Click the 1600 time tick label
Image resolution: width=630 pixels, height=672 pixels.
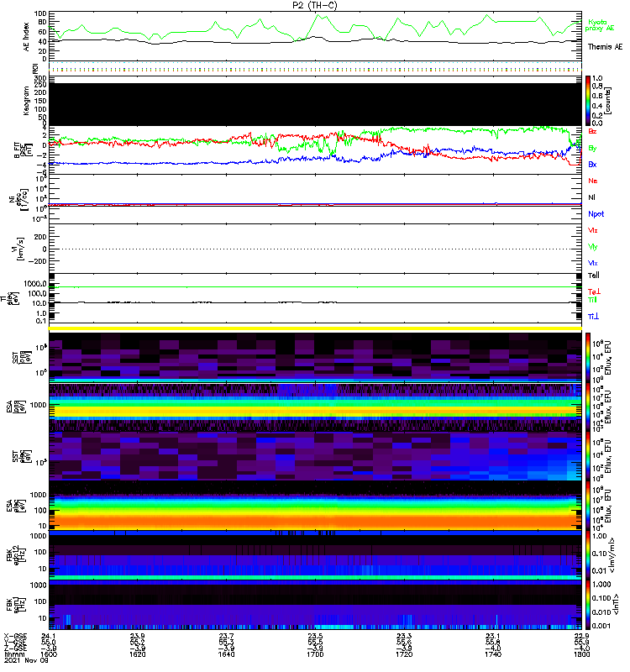tap(49, 654)
